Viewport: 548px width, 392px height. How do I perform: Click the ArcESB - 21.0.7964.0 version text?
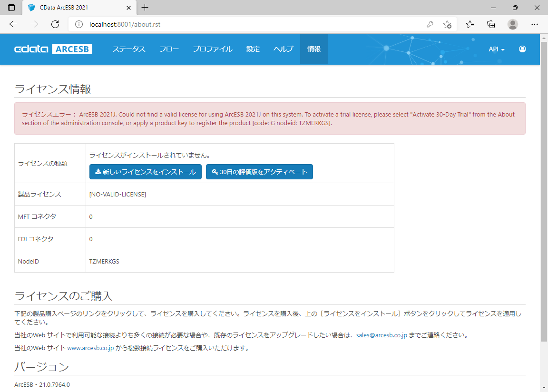[42, 384]
